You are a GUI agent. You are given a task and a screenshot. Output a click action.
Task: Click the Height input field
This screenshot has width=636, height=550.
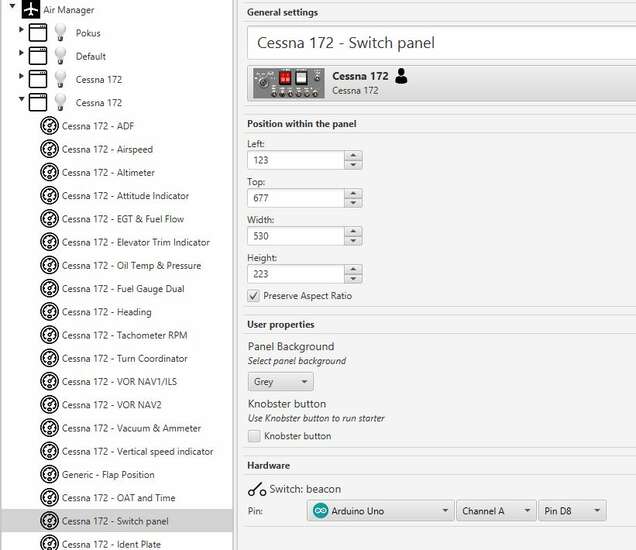click(296, 274)
